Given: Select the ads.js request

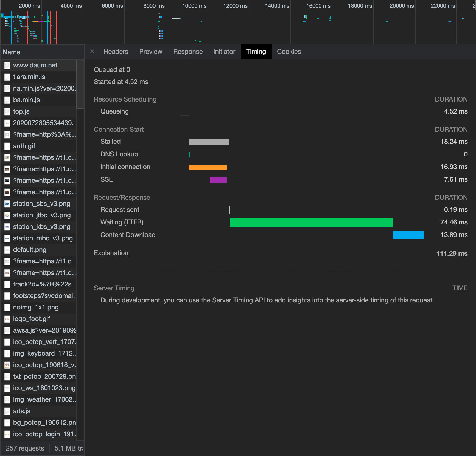Looking at the screenshot, I should [x=38, y=411].
